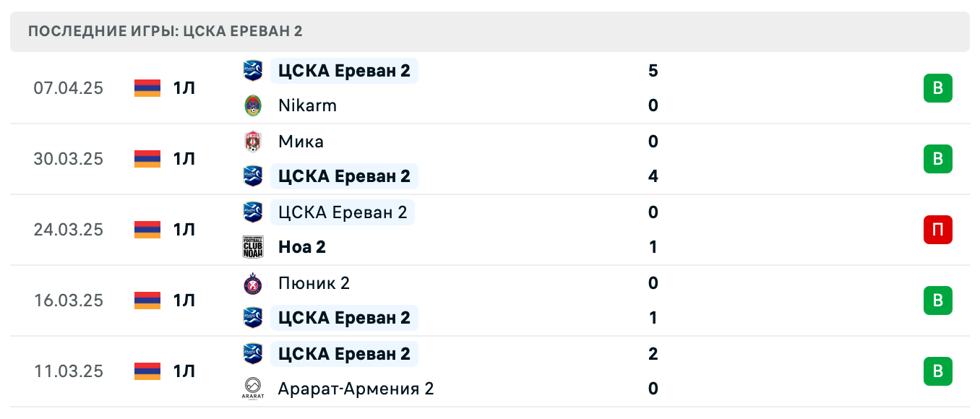Screen dimensions: 980x419
Task: Open the 1Л league label beside 30.03.25
Action: point(184,159)
